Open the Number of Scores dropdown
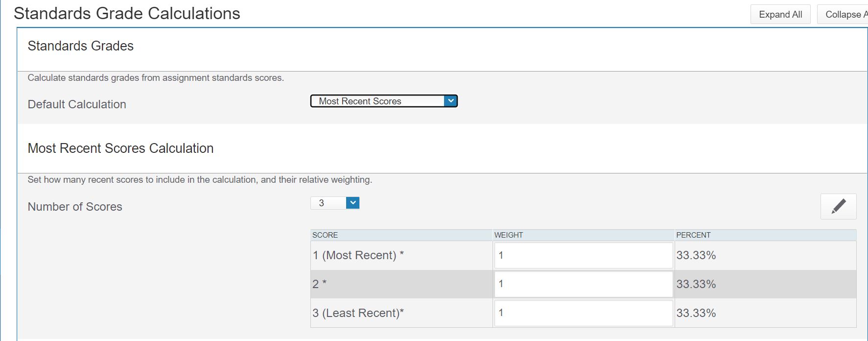 (335, 203)
